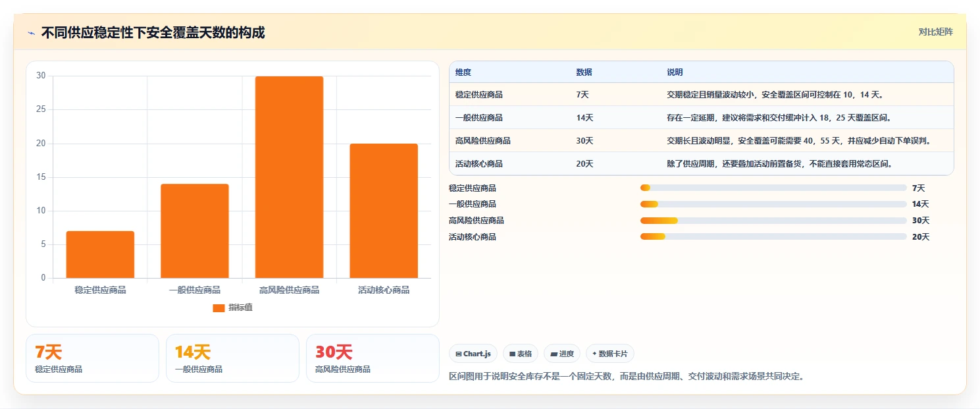Click the 高风险供应商品 x-axis label under the chart
This screenshot has width=980, height=409.
tap(289, 290)
